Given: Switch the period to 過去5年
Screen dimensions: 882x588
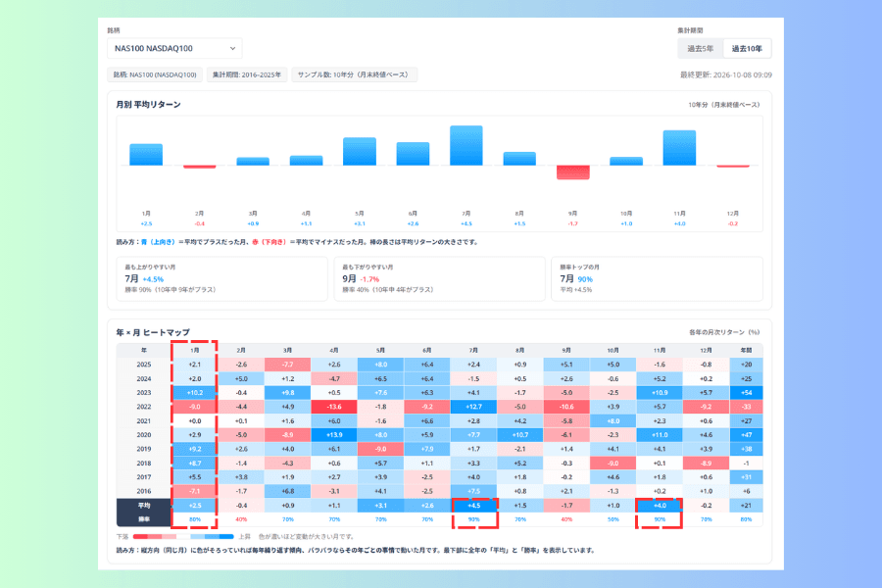Looking at the screenshot, I should click(701, 49).
